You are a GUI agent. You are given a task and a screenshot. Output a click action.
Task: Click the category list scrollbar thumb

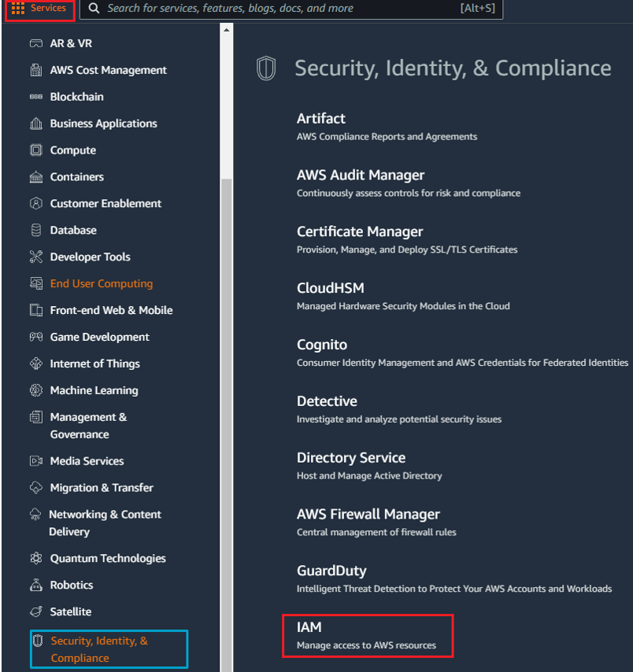coord(227,424)
